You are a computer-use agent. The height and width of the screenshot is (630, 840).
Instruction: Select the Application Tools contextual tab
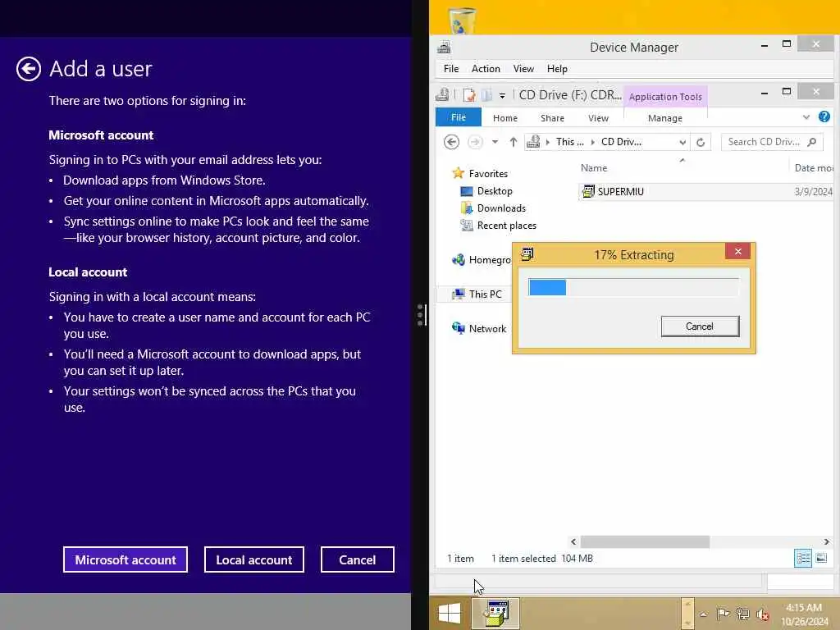tap(665, 97)
